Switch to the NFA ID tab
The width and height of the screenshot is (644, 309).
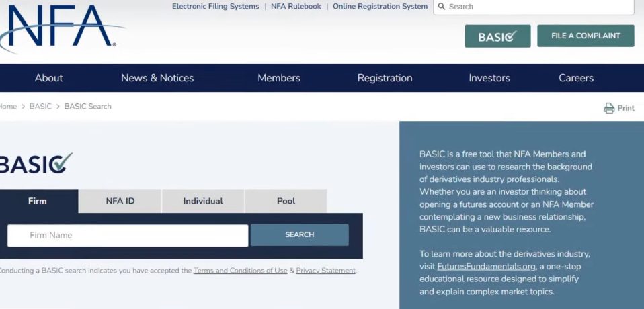click(x=120, y=201)
